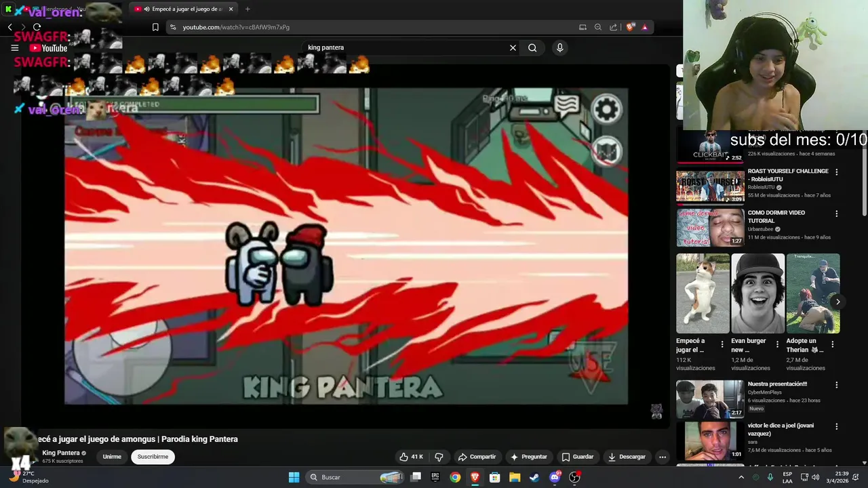This screenshot has height=488, width=868.
Task: Open the cast/picture-in-picture icon in address bar
Action: click(x=583, y=27)
